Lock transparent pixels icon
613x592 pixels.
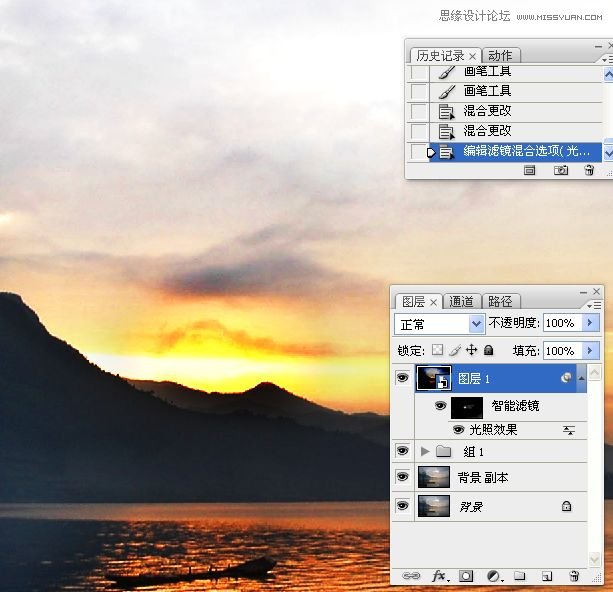437,350
